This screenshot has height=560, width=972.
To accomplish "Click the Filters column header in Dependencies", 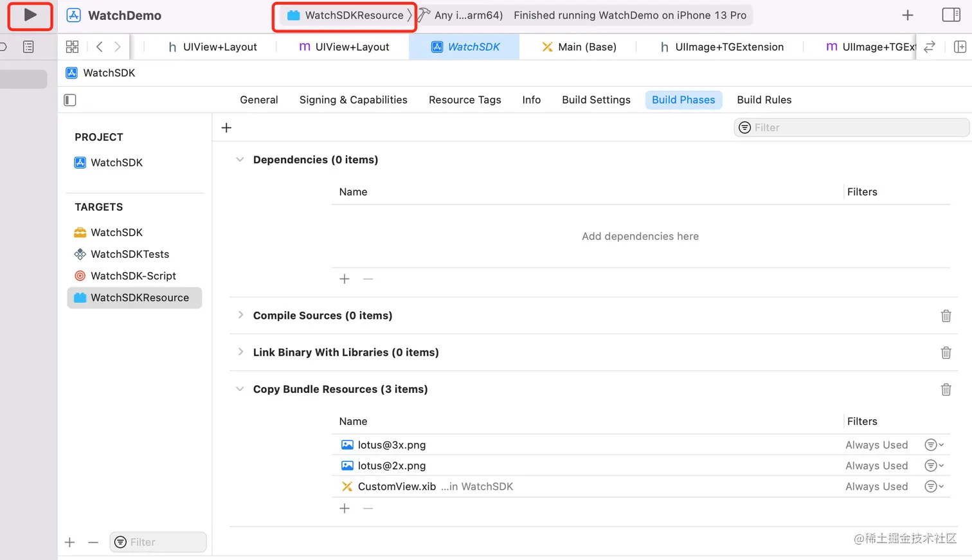I will [x=862, y=192].
